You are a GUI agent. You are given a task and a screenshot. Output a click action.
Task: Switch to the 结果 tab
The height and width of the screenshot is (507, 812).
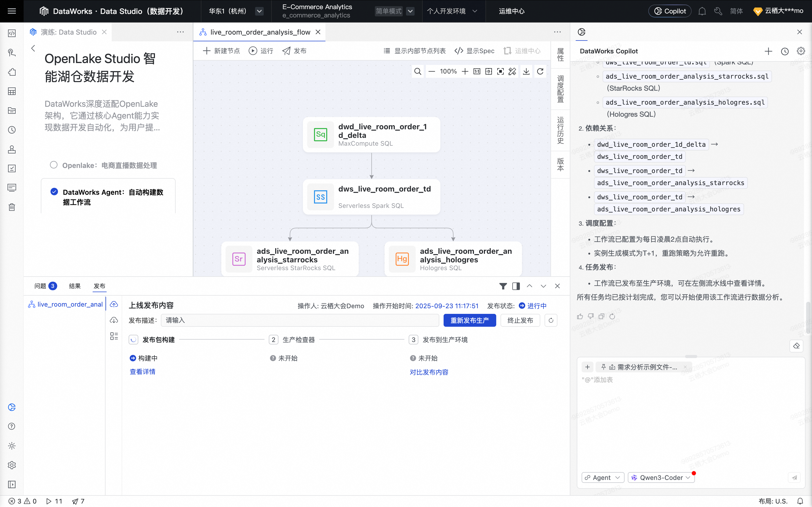(x=74, y=286)
